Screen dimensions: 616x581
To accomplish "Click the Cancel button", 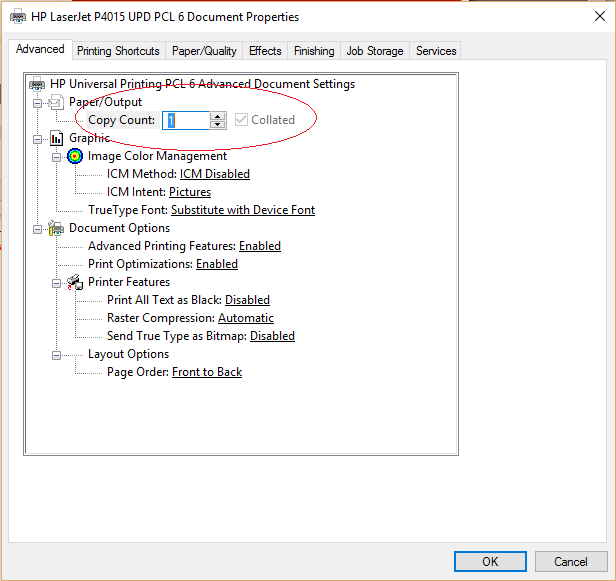I will tap(570, 561).
